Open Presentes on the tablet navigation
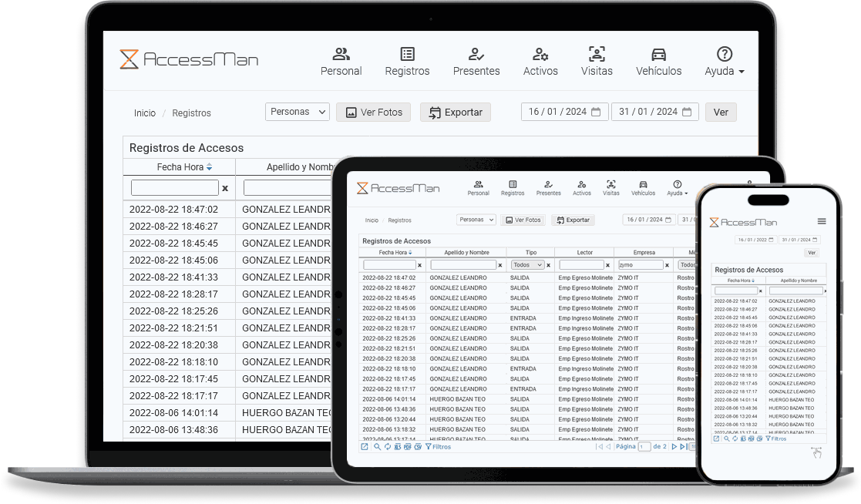The width and height of the screenshot is (861, 504). pos(549,188)
